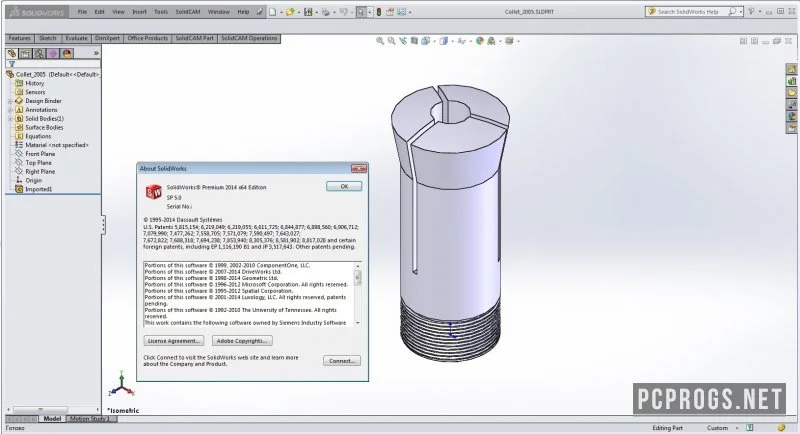
Task: Expand the Annotations tree node
Action: coord(10,110)
